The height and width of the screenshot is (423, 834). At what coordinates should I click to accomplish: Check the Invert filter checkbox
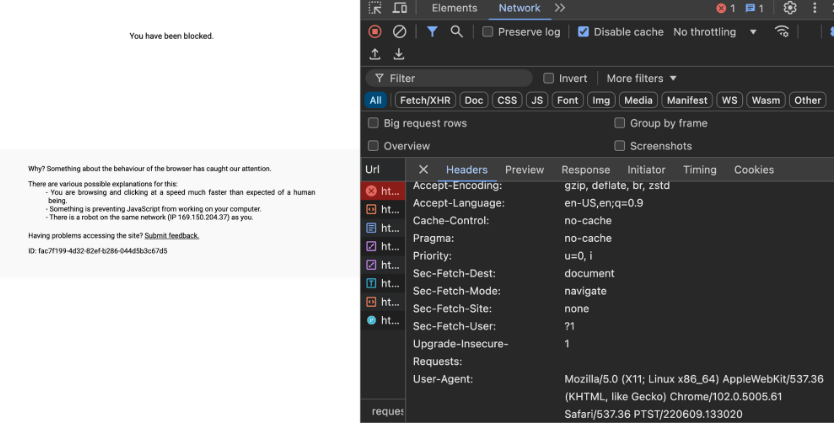coord(549,78)
